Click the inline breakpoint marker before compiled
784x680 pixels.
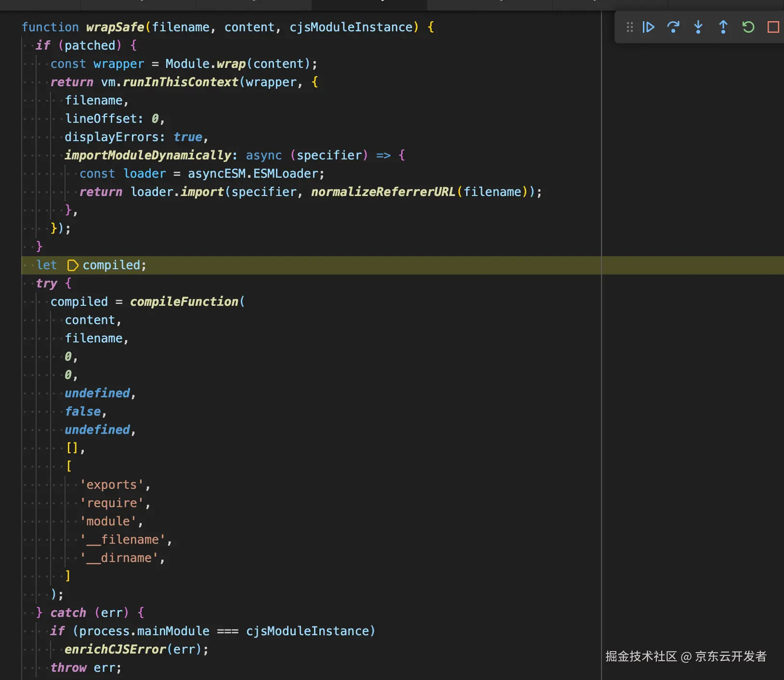coord(72,265)
